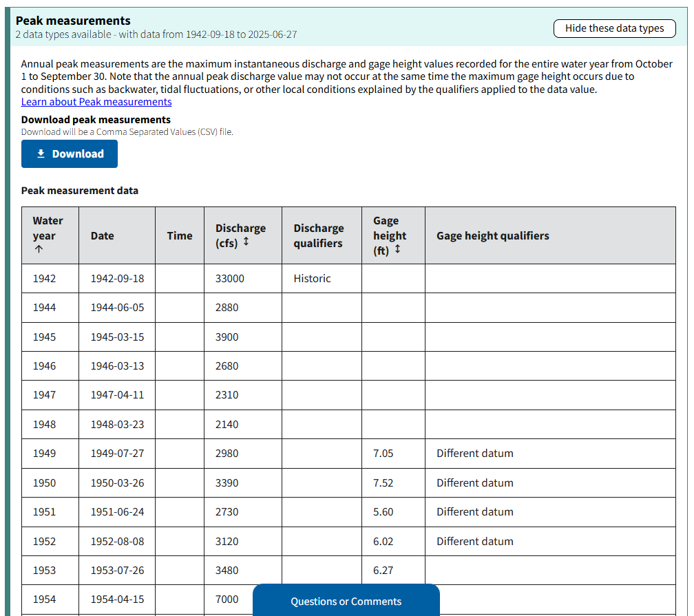
Task: Select date cell 1945-03-15
Action: pos(117,337)
